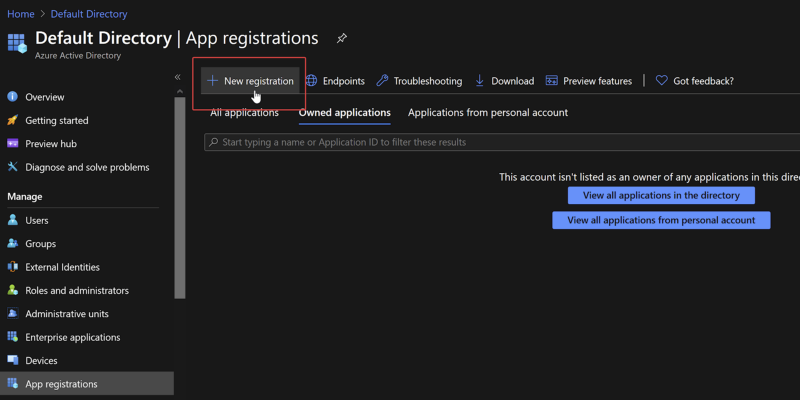Click the feedback heart icon
The height and width of the screenshot is (400, 800).
point(662,81)
